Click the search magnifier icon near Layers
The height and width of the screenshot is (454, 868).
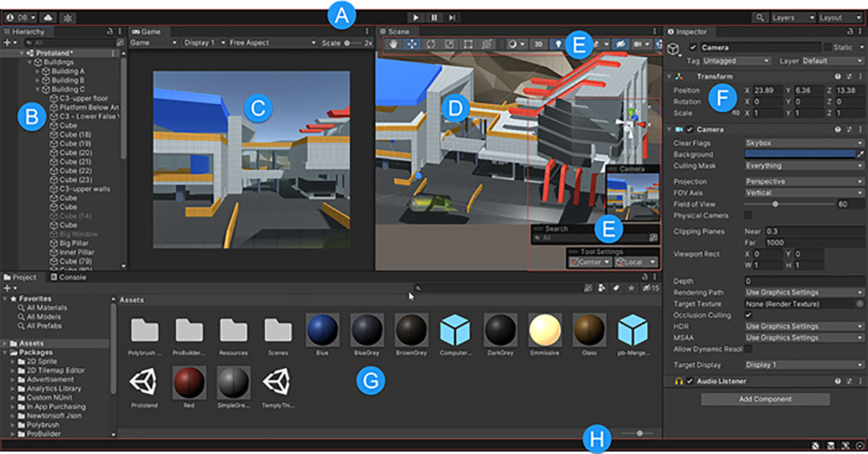point(759,17)
